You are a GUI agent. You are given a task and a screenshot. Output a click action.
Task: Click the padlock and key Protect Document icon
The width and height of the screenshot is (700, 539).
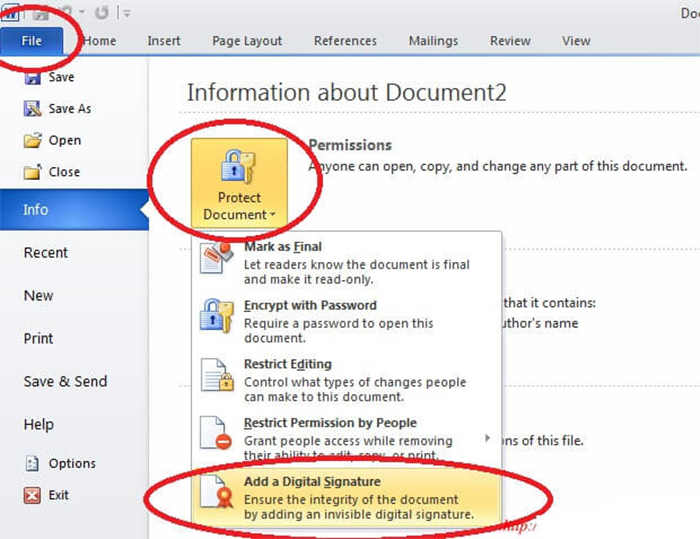click(x=238, y=167)
